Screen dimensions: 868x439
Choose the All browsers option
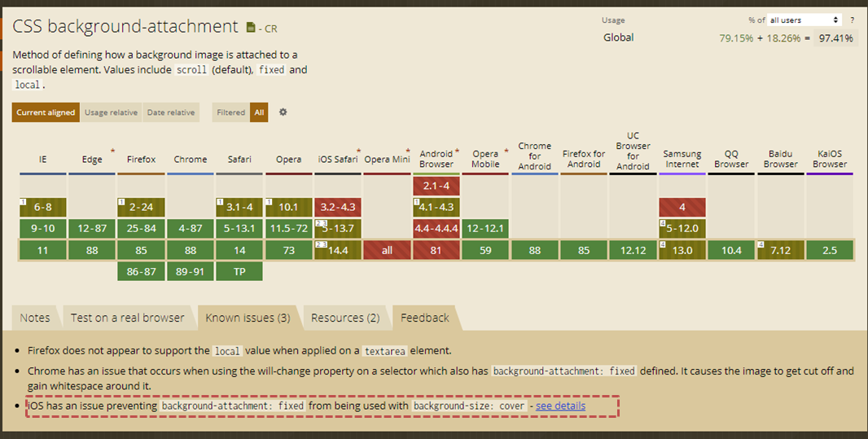tap(259, 112)
